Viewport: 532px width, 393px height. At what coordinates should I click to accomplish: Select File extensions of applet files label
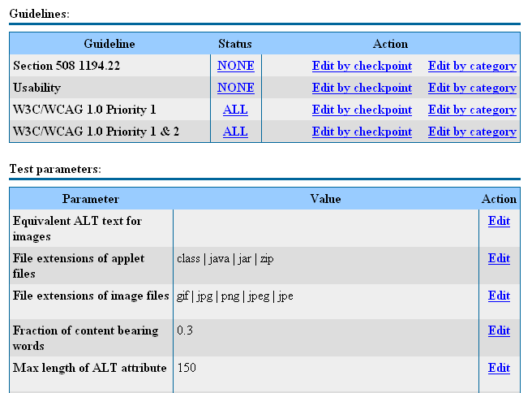[79, 266]
